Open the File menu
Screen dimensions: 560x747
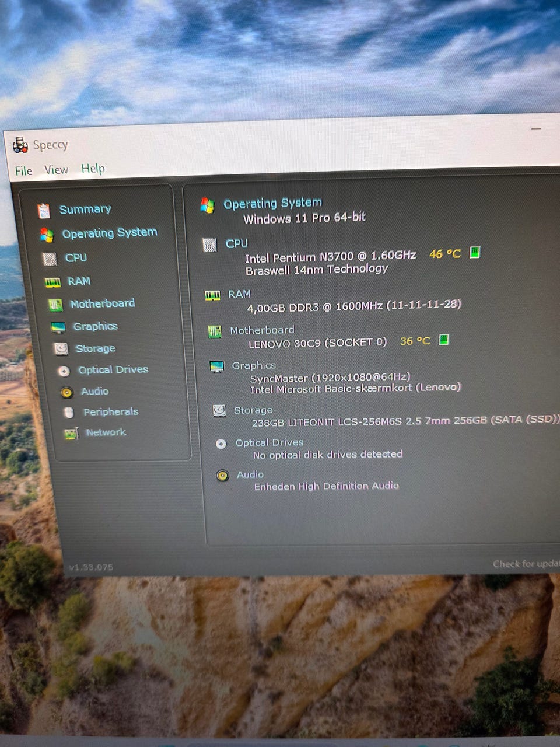(x=23, y=171)
